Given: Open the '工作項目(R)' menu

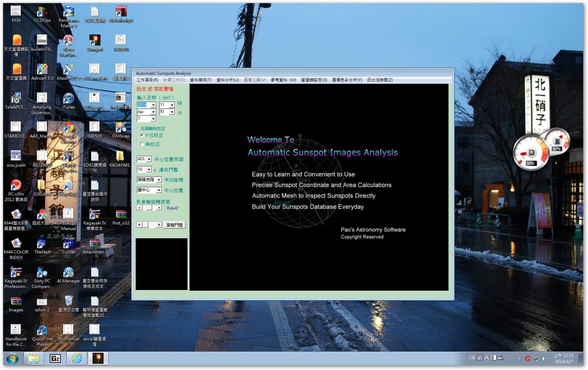Looking at the screenshot, I should tap(147, 80).
